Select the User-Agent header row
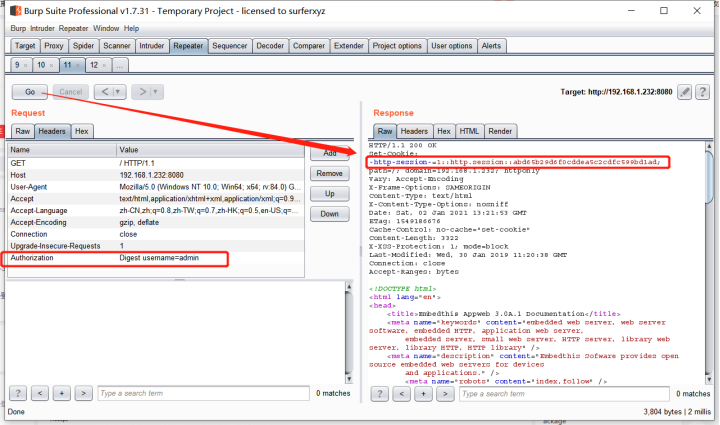Image resolution: width=720 pixels, height=425 pixels. coord(156,187)
